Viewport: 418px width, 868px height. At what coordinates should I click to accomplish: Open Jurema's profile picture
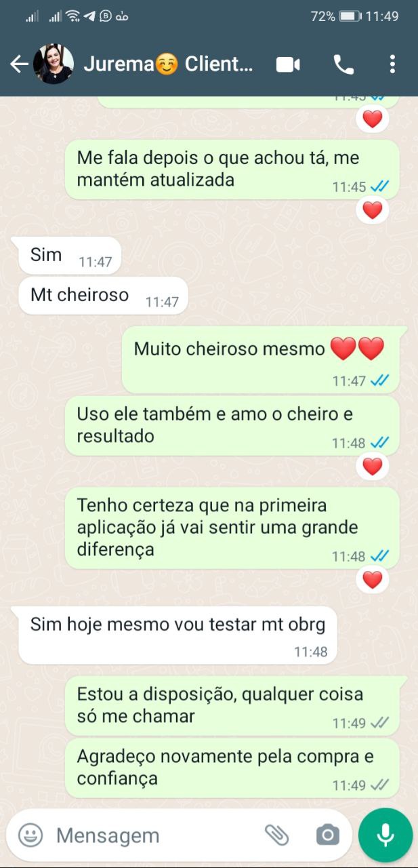[54, 64]
